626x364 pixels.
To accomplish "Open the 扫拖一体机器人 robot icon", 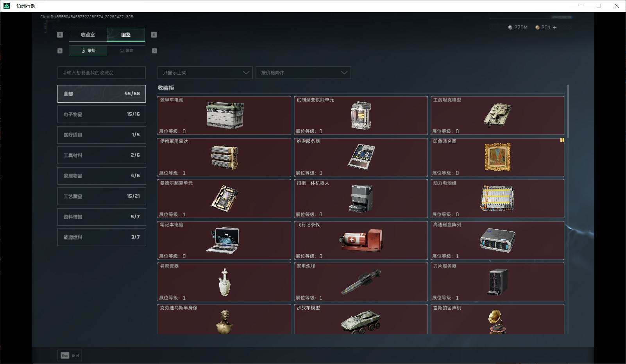I will (361, 198).
